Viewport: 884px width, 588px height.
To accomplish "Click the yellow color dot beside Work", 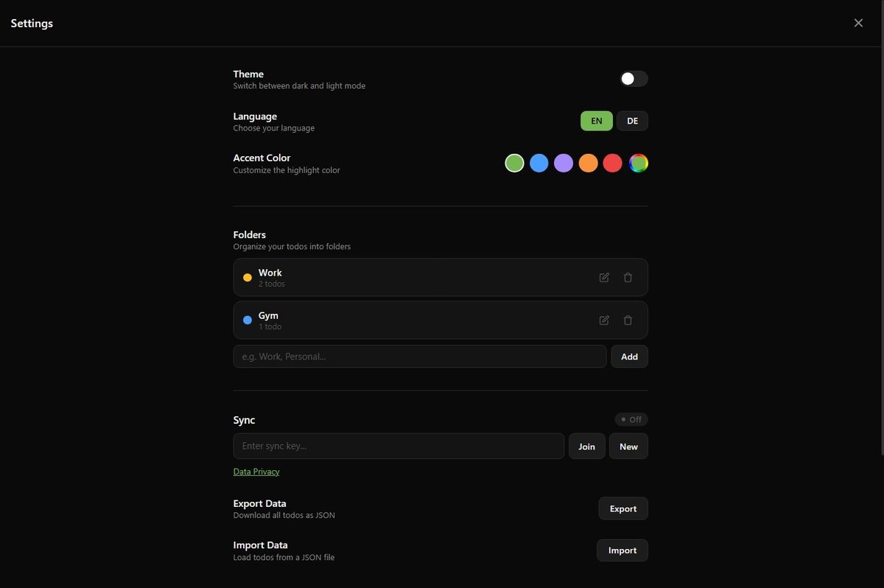I will (x=248, y=277).
